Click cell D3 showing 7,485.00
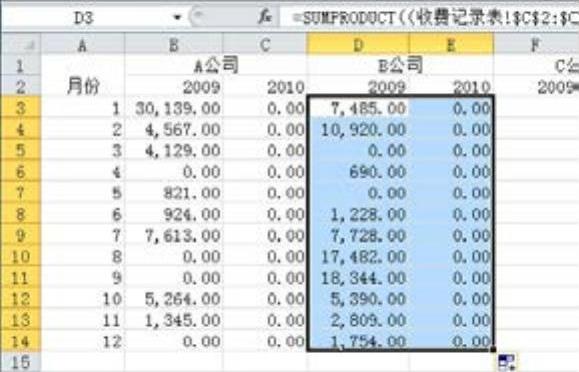The height and width of the screenshot is (372, 579). [358, 108]
